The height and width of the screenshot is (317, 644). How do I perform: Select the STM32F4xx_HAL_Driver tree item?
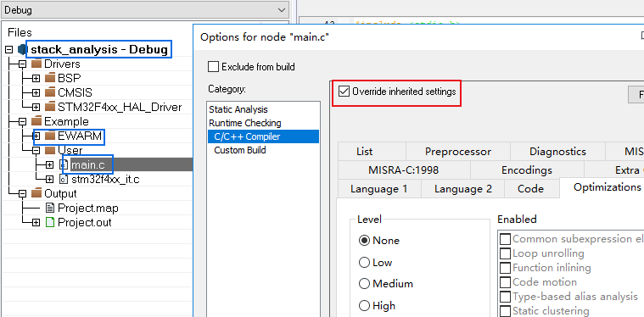(x=120, y=108)
